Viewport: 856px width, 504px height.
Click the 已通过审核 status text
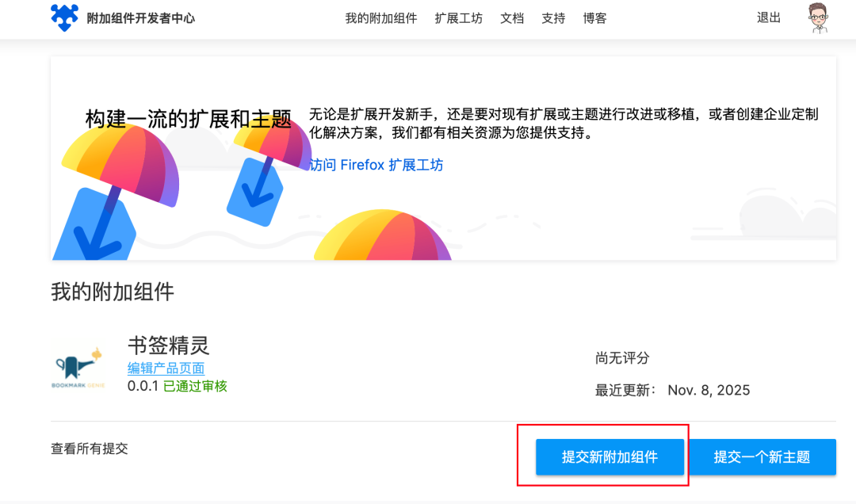tap(195, 386)
